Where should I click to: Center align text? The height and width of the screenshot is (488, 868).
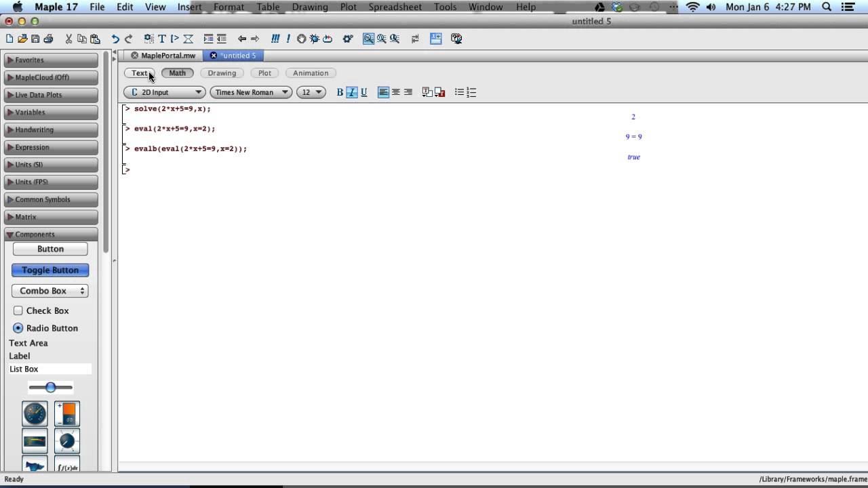pos(396,92)
